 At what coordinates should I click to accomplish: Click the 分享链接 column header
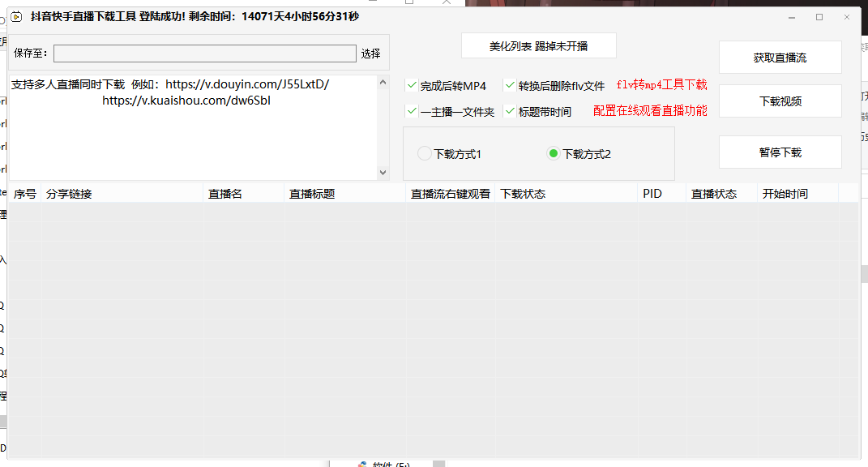point(122,193)
